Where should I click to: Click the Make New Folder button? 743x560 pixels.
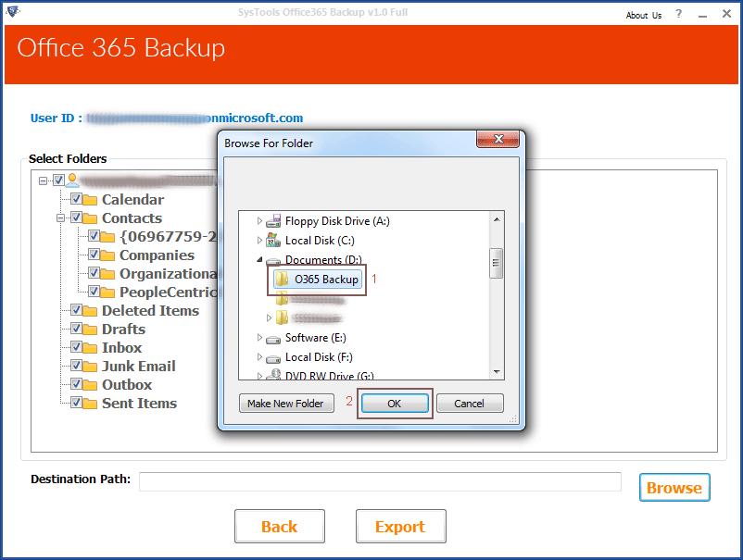[x=286, y=404]
